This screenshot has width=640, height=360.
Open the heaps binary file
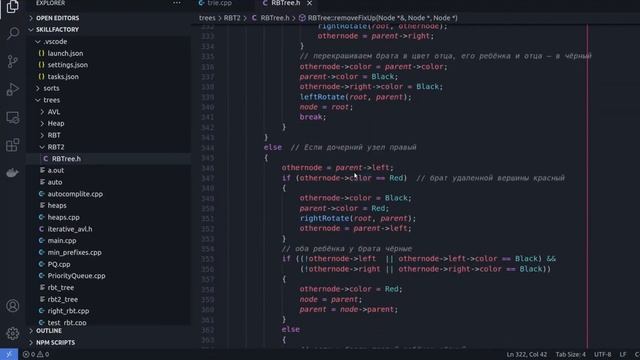[57, 206]
